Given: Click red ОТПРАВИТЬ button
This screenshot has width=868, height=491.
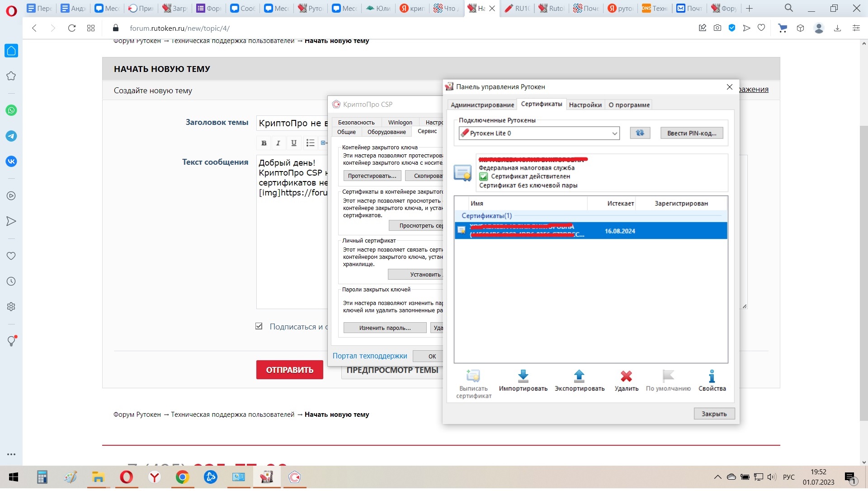Looking at the screenshot, I should 289,370.
